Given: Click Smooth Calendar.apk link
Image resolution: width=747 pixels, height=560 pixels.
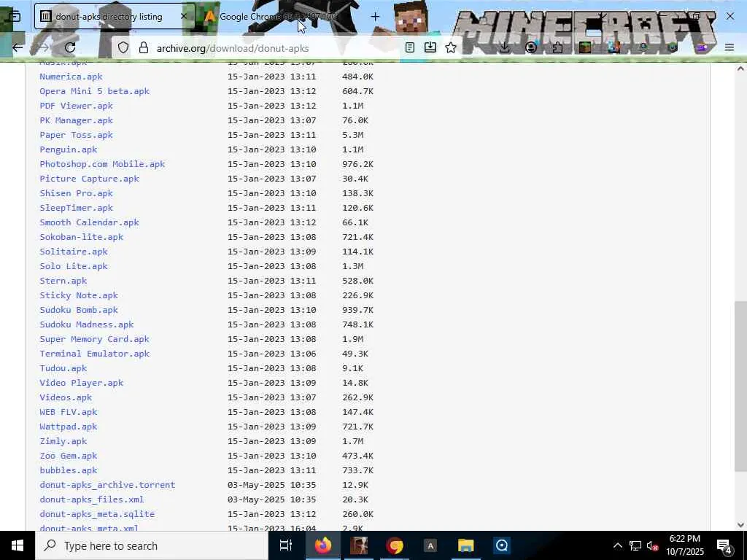Looking at the screenshot, I should (89, 222).
